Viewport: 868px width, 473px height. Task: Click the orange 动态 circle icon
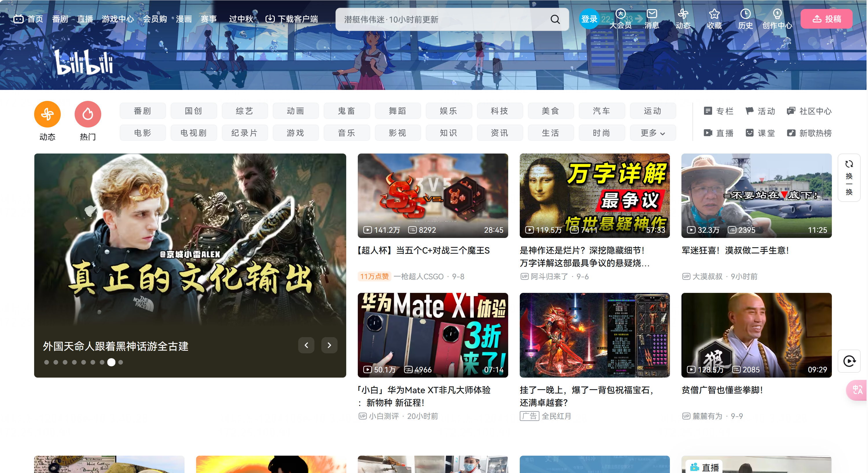point(47,114)
